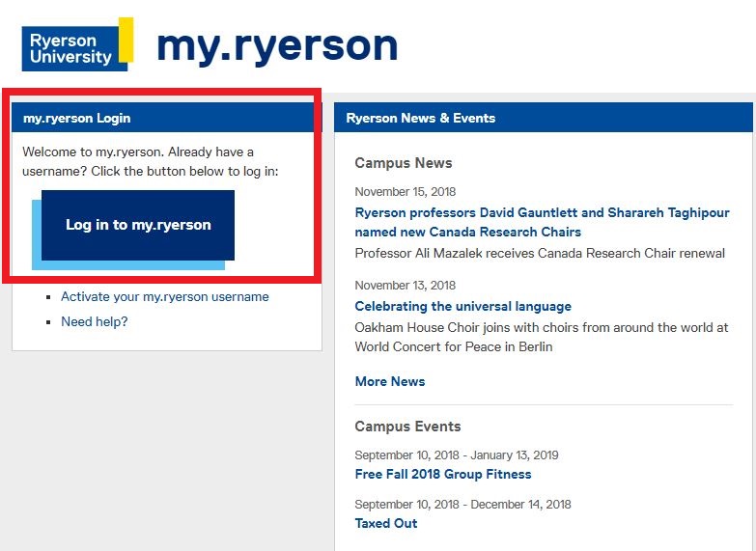Click the Ryerson News & Events header

(420, 118)
